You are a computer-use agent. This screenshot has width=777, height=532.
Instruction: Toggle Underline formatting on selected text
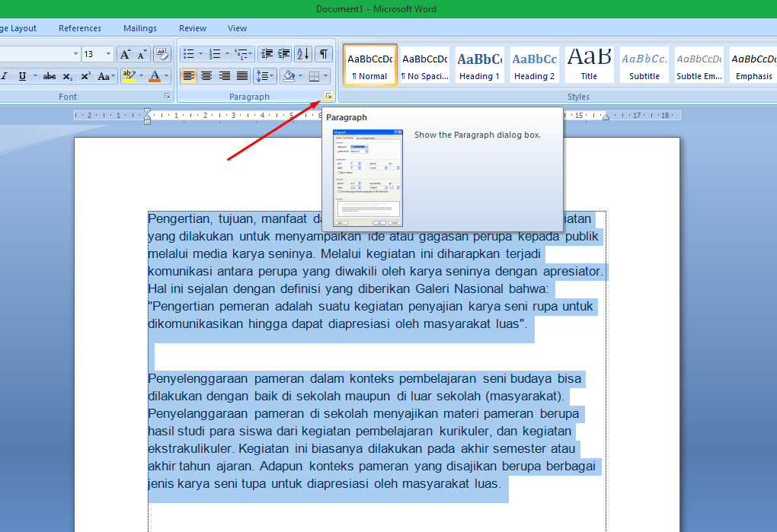[21, 75]
